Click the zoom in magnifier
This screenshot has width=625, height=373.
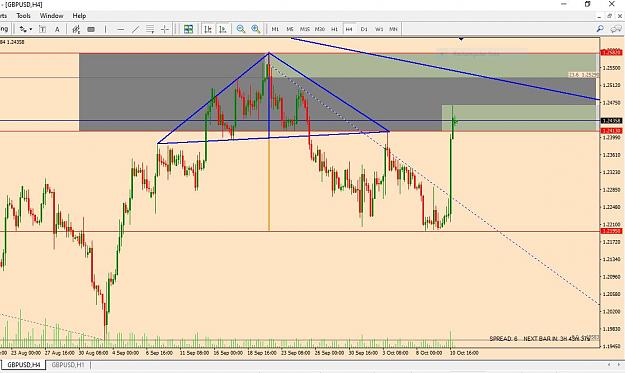tap(256, 29)
